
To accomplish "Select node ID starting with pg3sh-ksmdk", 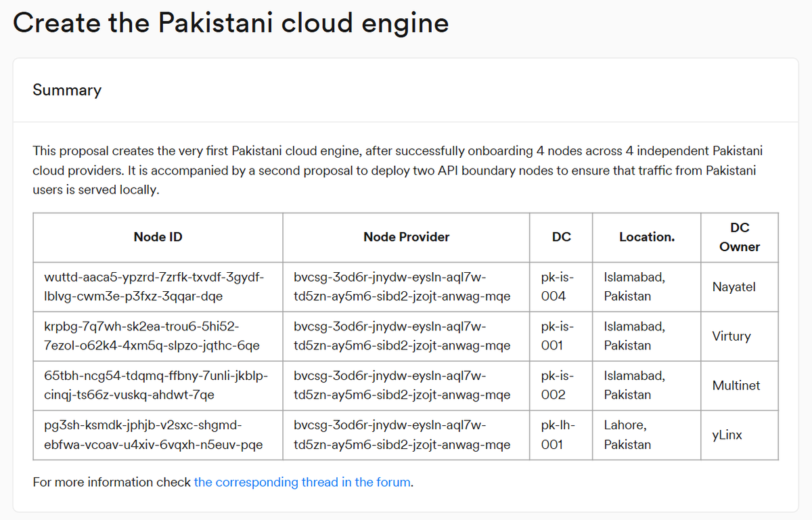I will pyautogui.click(x=153, y=435).
